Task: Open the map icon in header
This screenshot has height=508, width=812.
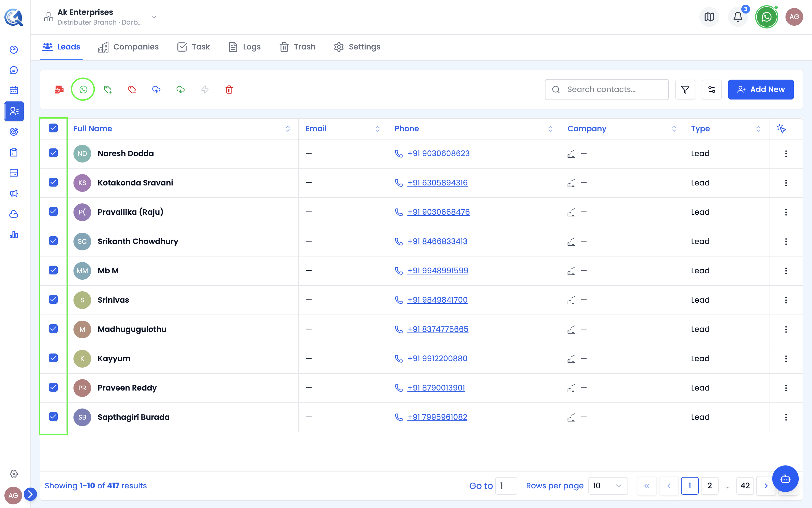Action: click(709, 17)
